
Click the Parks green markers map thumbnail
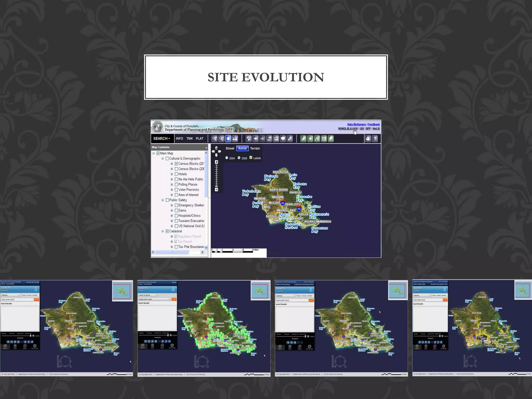coord(204,328)
